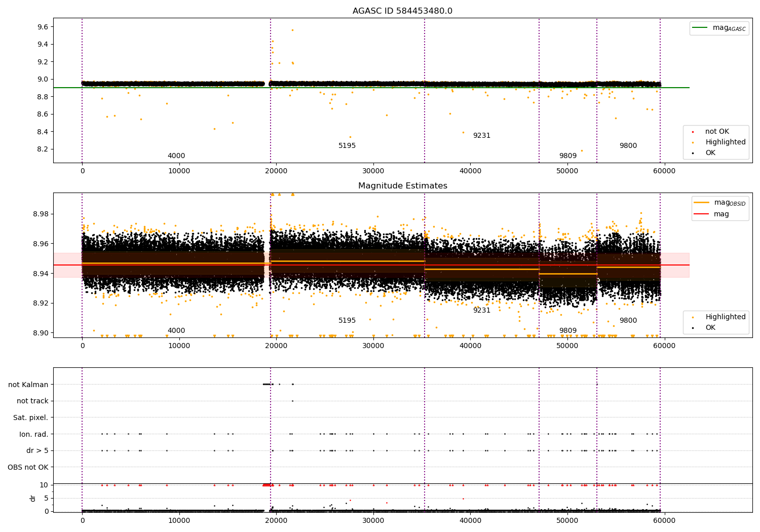Image resolution: width=760 pixels, height=532 pixels.
Task: Click x-axis tick 10000 in the top plot
Action: [x=179, y=171]
